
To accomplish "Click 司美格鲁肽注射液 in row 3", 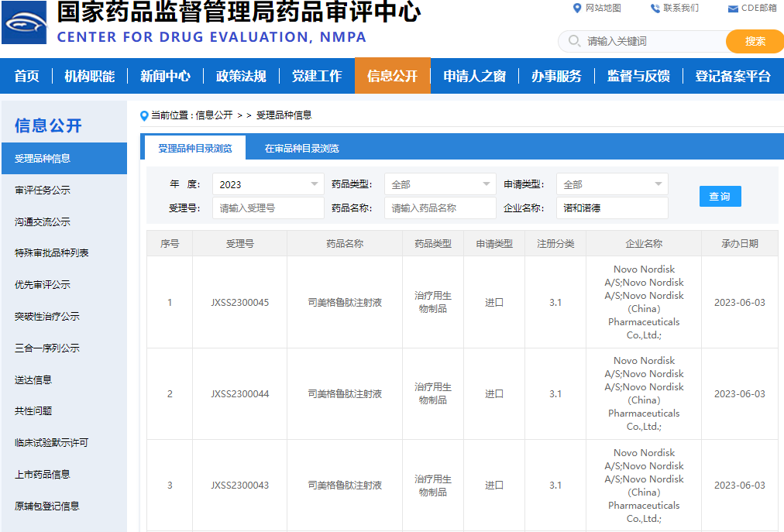I will coord(345,486).
